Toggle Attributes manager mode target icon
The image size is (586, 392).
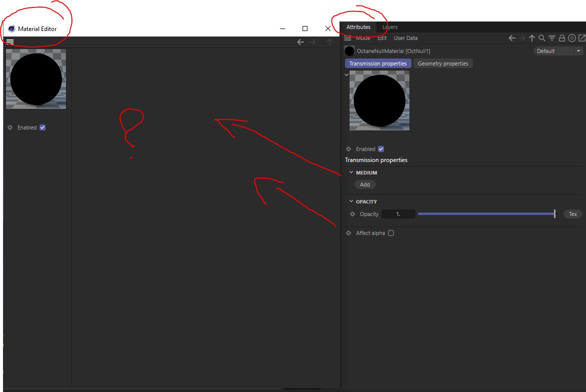[x=572, y=38]
